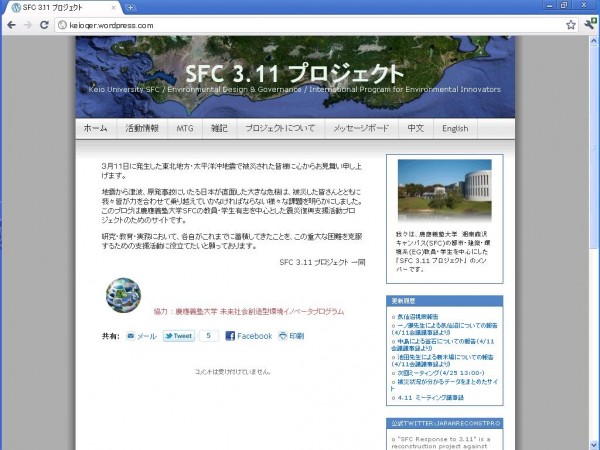Share via the Facebook link text

254,336
